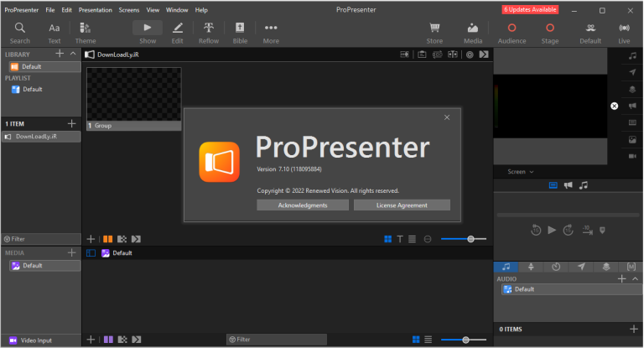The image size is (644, 348).
Task: Open the Theme picker
Action: pyautogui.click(x=86, y=34)
